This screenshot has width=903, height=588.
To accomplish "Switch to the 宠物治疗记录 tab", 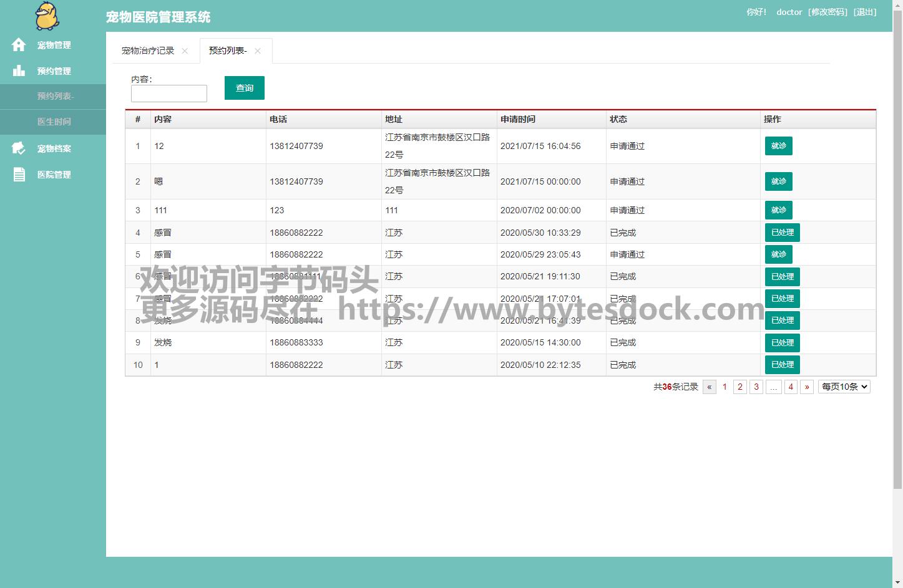I will coord(148,51).
